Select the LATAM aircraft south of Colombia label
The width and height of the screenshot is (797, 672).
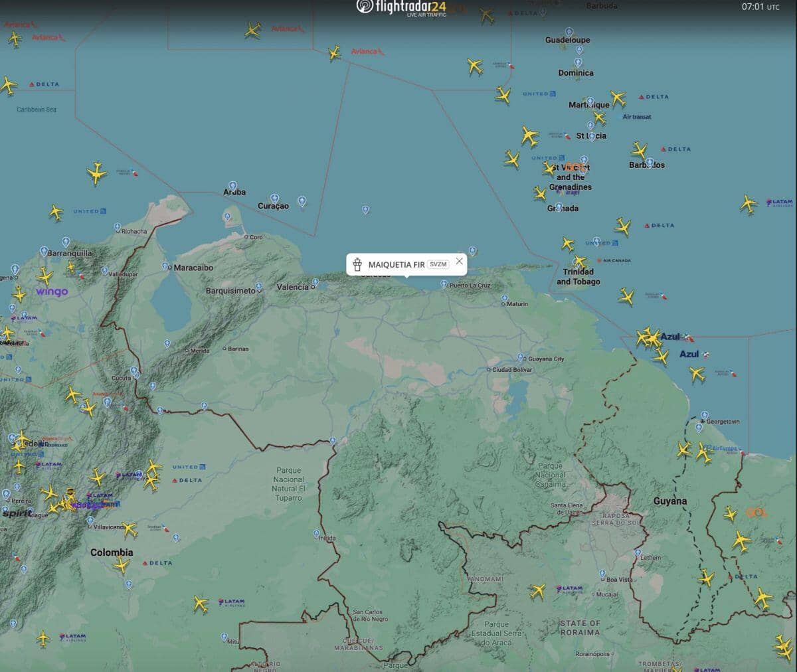point(201,604)
